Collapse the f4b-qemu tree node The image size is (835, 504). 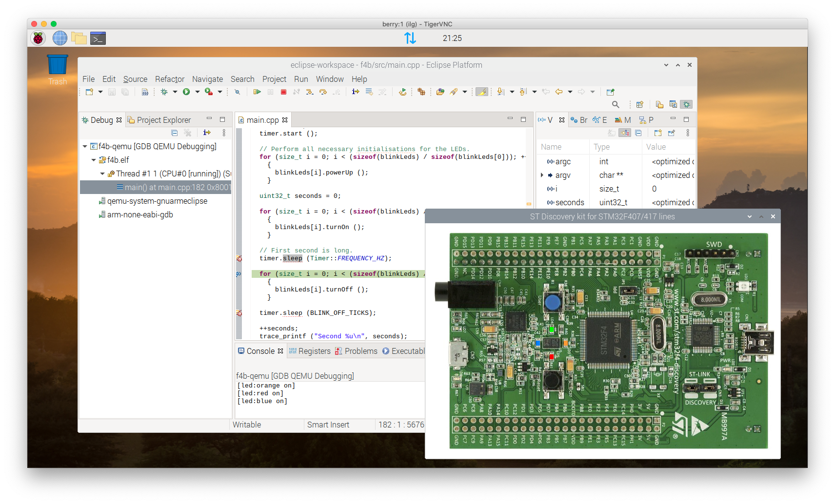pos(85,146)
